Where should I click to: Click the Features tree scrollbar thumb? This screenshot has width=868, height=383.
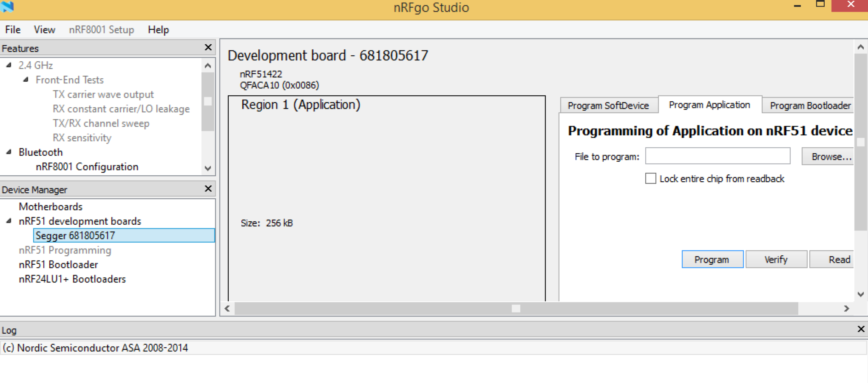pyautogui.click(x=208, y=102)
